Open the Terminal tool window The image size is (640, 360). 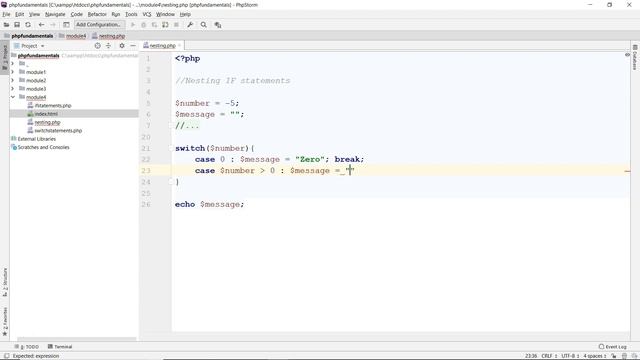(x=60, y=347)
